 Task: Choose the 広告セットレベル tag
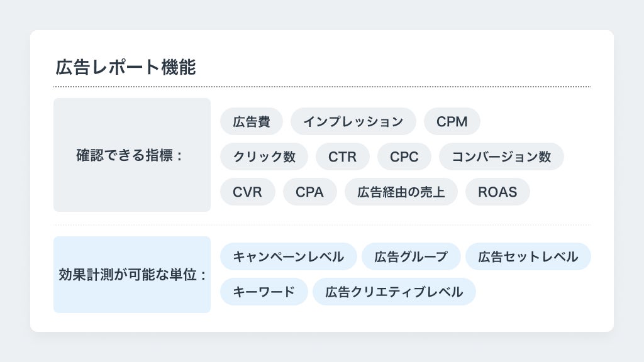pos(528,256)
